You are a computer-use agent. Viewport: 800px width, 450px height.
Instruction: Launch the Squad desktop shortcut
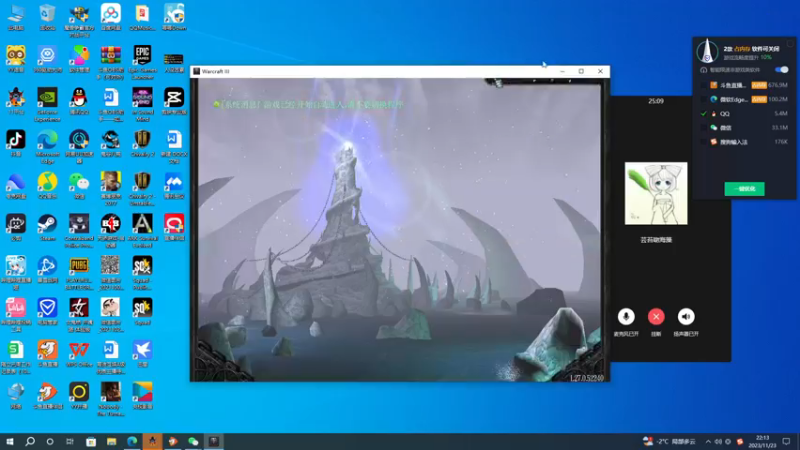pos(142,312)
